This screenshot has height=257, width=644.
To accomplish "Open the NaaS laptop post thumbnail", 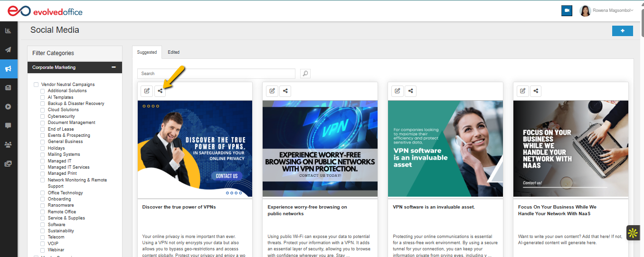I will tap(570, 149).
